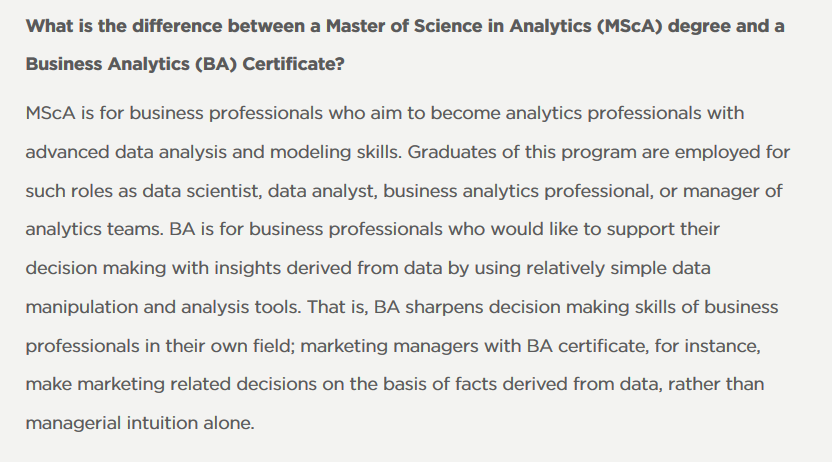
Task: Click the phrase 'manipulation and analysis tools'
Action: [161, 307]
